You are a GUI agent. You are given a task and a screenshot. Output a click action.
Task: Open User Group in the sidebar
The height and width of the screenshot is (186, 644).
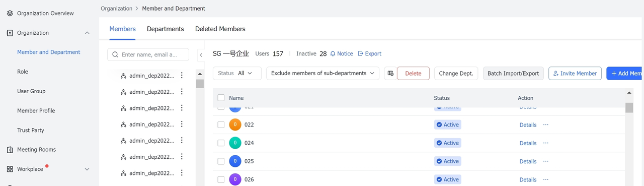(31, 91)
